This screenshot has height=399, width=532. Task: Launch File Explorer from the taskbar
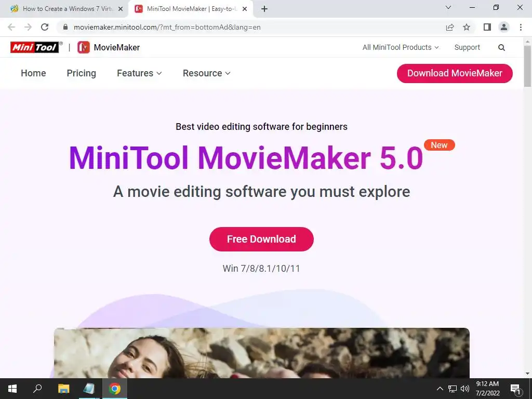(x=63, y=389)
